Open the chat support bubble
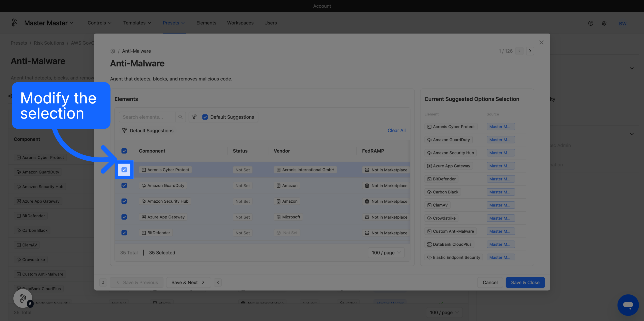 click(x=628, y=305)
